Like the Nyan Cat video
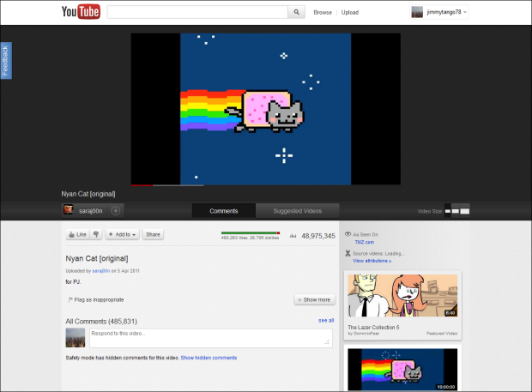This screenshot has width=532, height=392. [78, 234]
